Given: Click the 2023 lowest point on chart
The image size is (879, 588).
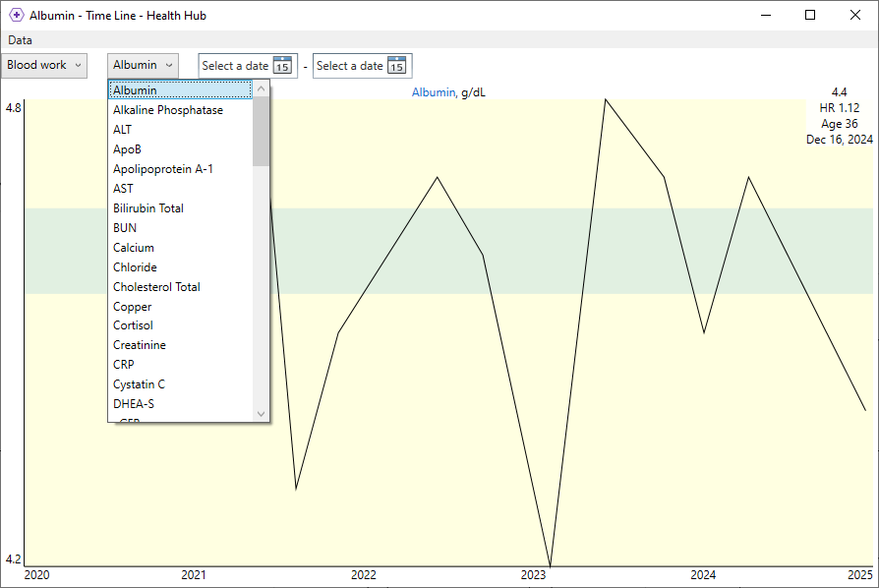Looking at the screenshot, I should click(550, 566).
